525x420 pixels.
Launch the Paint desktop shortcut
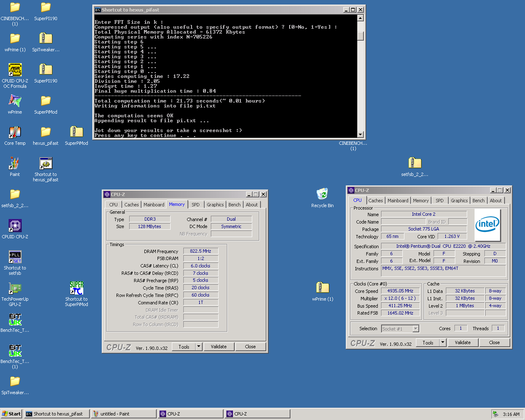[15, 163]
